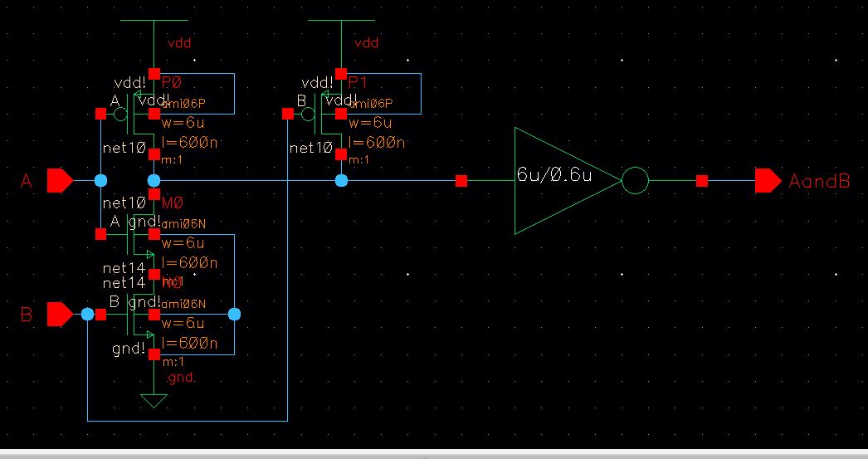Select the ground symbol triangle
The height and width of the screenshot is (459, 868).
[154, 402]
